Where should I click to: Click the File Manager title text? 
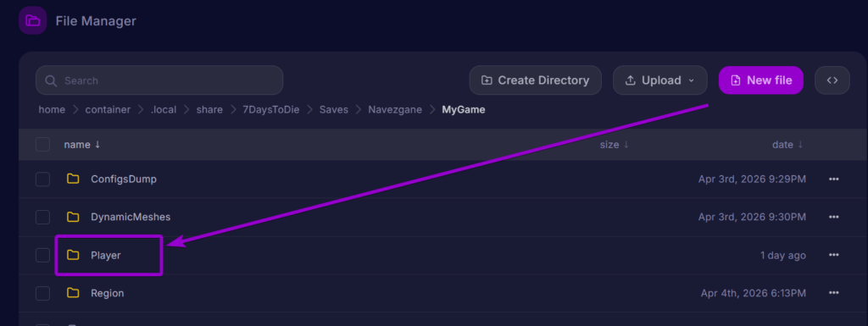(x=96, y=21)
